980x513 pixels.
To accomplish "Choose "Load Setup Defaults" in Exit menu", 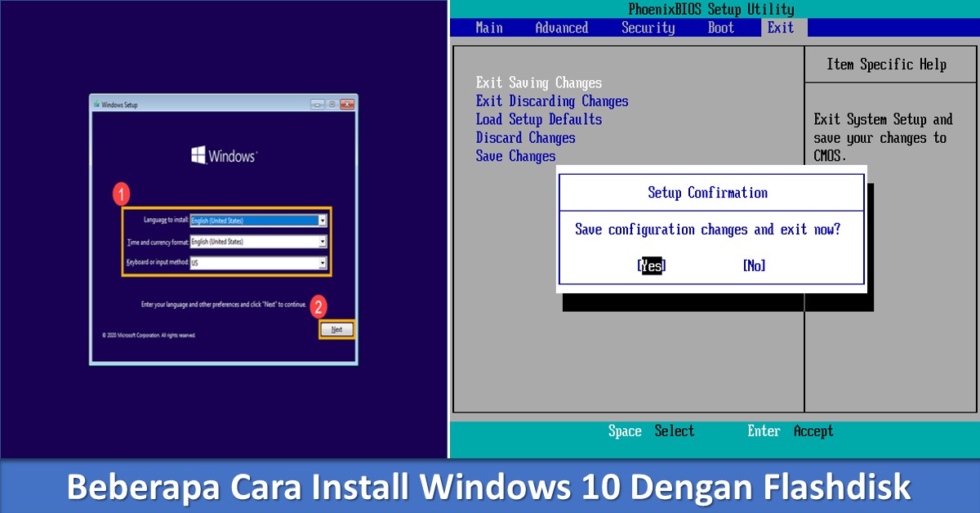I will pyautogui.click(x=539, y=119).
